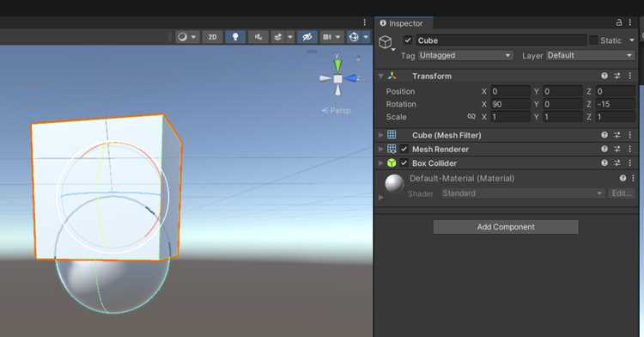Click the green Box Collider icon
Viewport: 644px width, 337px height.
pos(392,162)
